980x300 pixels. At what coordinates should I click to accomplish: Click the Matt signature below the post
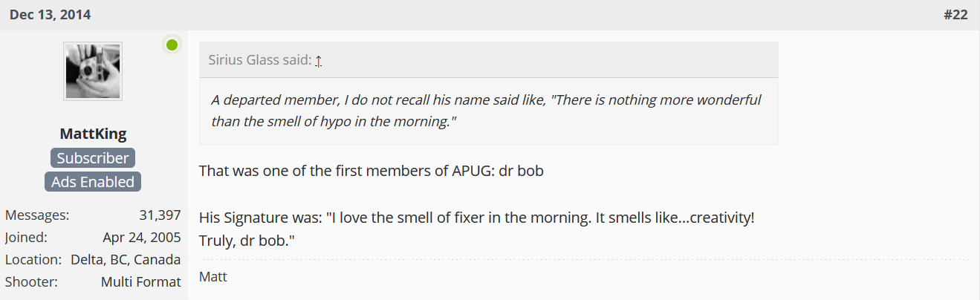pyautogui.click(x=213, y=277)
